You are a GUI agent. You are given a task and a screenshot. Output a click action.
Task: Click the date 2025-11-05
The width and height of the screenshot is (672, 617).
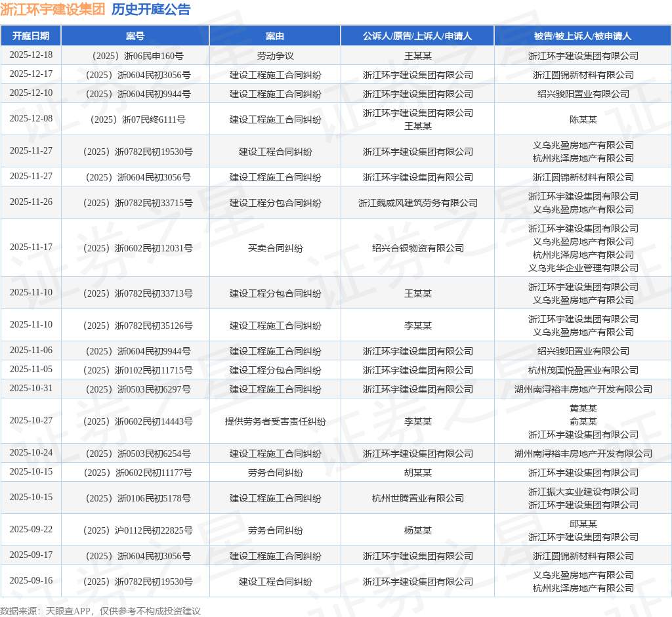click(31, 369)
